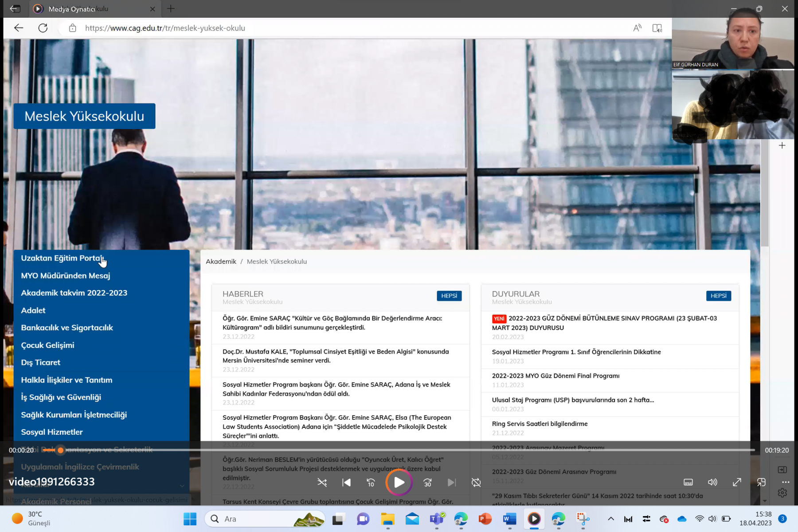Open PowerPoint from the taskbar

tap(485, 519)
